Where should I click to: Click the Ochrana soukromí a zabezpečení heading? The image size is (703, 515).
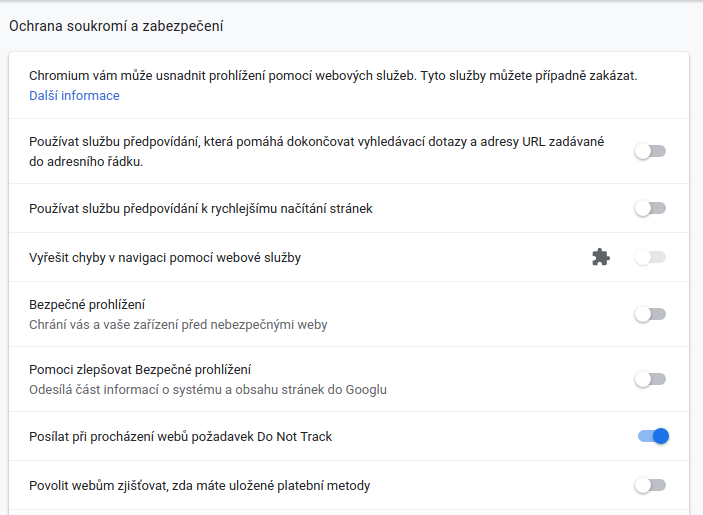coord(116,26)
